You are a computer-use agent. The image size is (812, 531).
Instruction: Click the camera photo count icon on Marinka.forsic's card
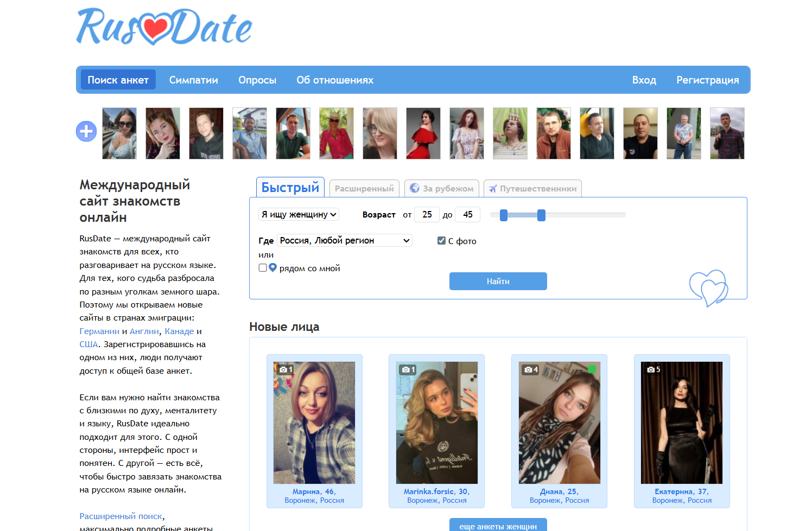click(x=408, y=370)
